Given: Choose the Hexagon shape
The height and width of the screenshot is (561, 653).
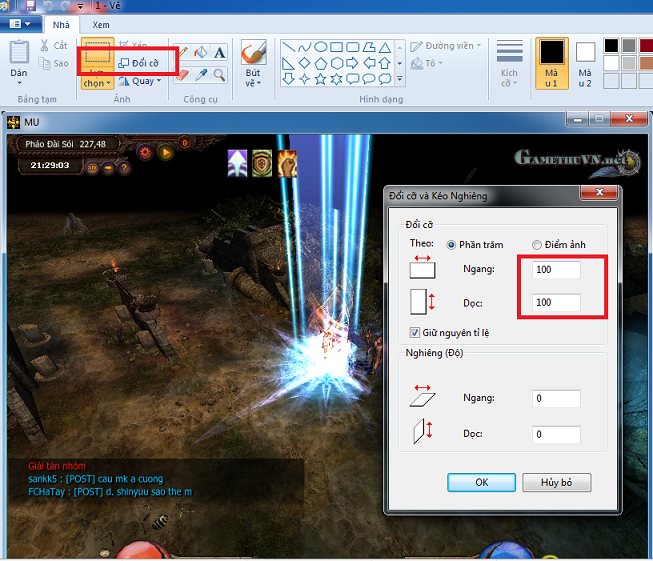Looking at the screenshot, I should [336, 63].
